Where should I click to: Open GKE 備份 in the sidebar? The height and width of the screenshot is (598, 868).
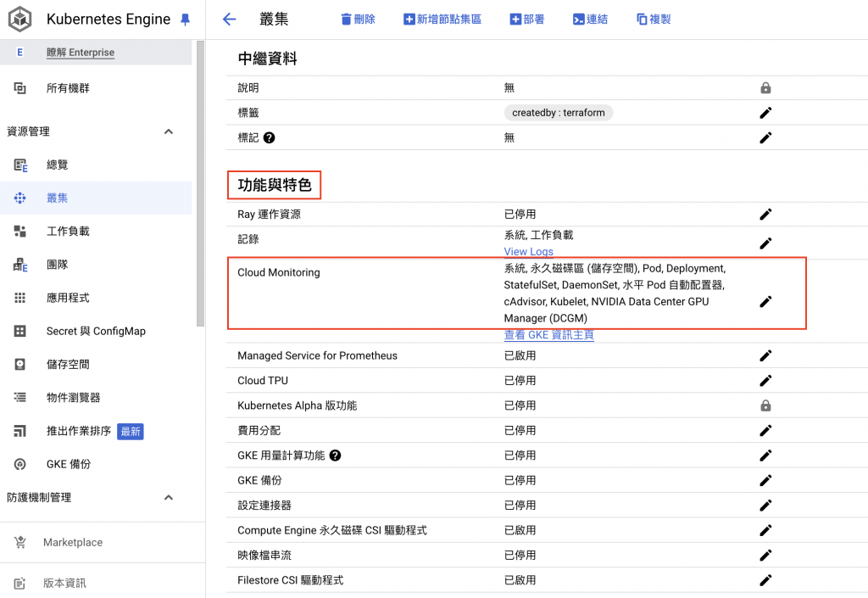click(96, 464)
